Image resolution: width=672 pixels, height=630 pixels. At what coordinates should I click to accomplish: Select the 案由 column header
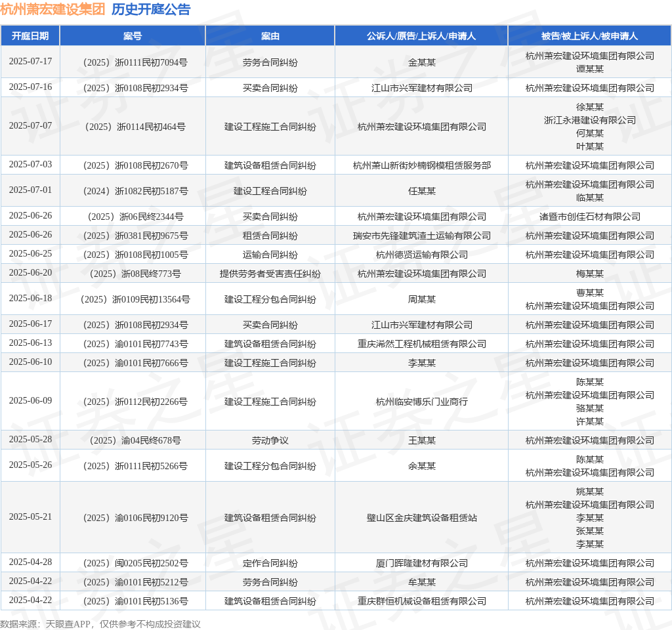270,36
